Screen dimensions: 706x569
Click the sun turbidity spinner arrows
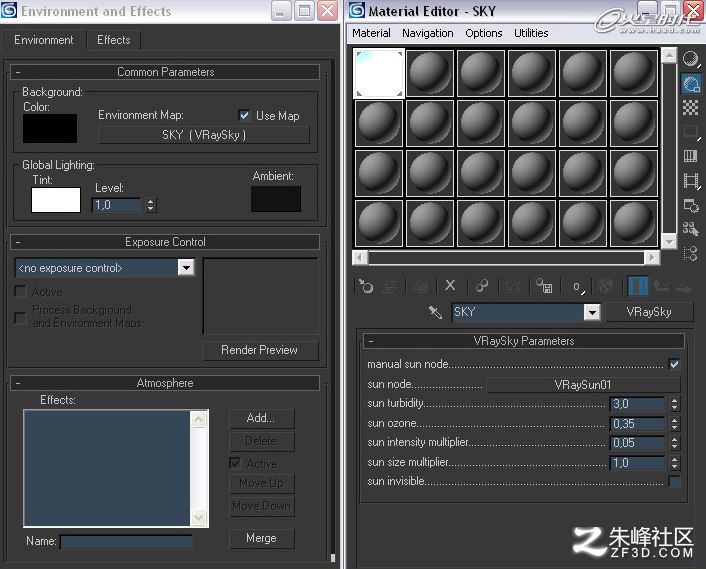pos(674,404)
